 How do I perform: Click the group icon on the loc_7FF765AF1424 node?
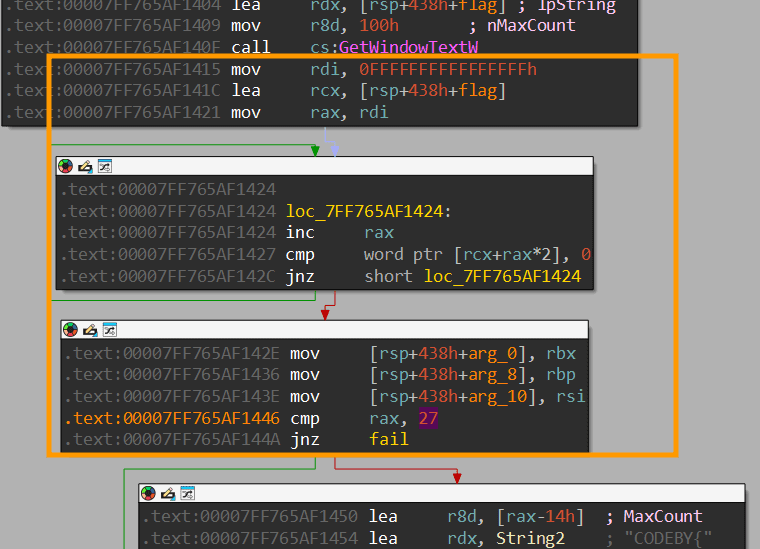pos(104,166)
